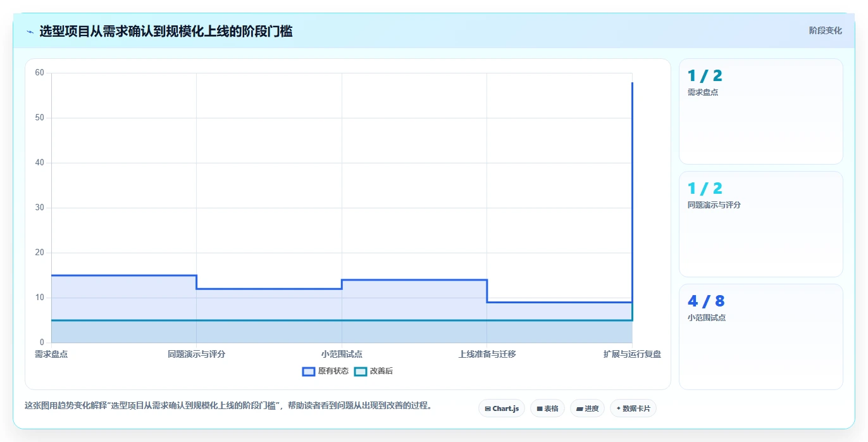Click the chart description sentence below the chart

tap(228, 406)
